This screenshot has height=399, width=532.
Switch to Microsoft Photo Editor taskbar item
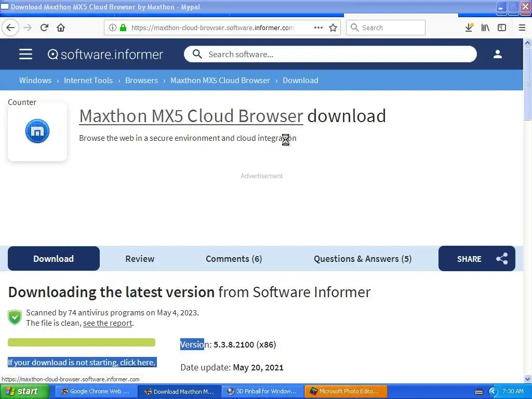coord(345,392)
